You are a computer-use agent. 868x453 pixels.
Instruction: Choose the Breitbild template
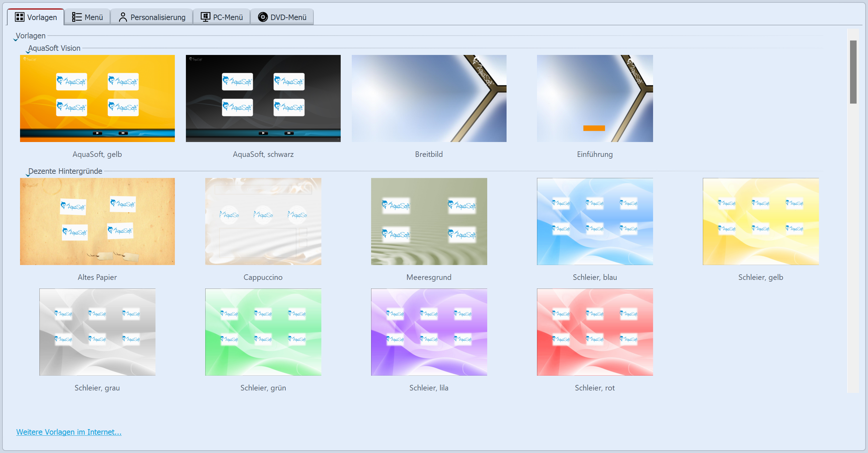point(429,98)
